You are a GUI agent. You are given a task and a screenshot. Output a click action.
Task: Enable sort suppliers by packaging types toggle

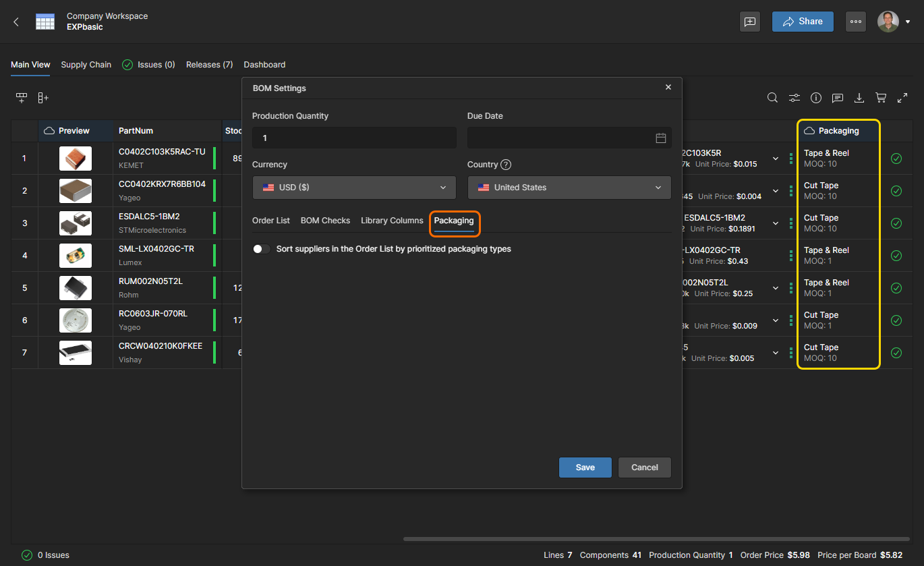[x=261, y=249]
